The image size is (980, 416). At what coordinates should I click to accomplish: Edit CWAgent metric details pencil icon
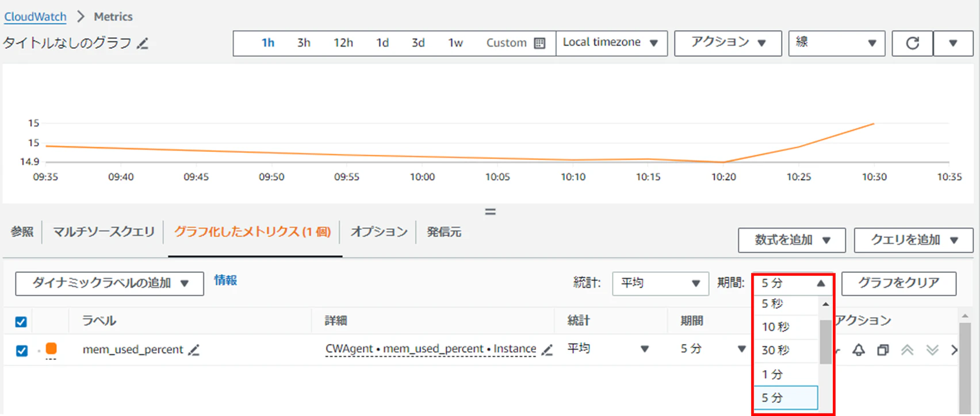[547, 349]
